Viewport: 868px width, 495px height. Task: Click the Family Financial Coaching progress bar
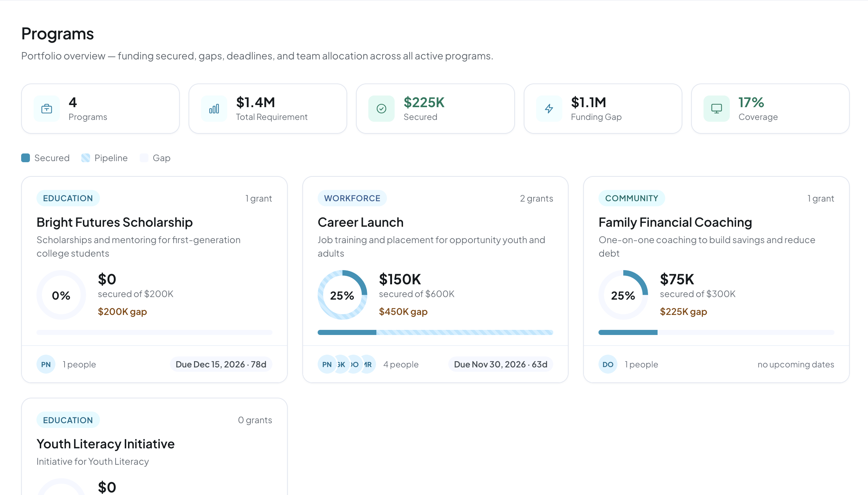click(716, 332)
